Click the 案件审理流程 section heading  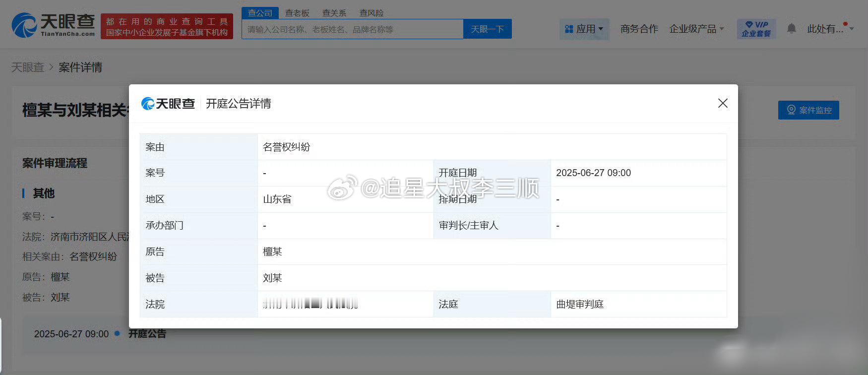click(x=55, y=163)
